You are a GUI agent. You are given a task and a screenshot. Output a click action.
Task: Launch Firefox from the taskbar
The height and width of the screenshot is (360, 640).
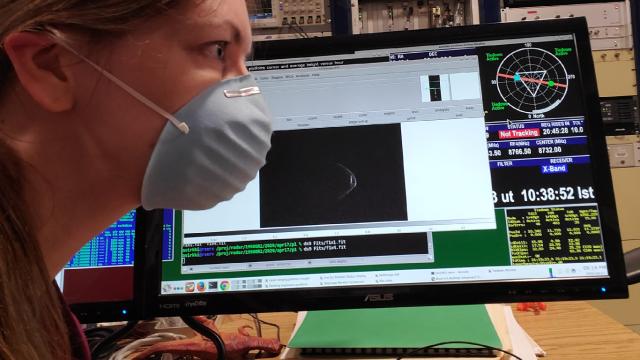click(201, 287)
